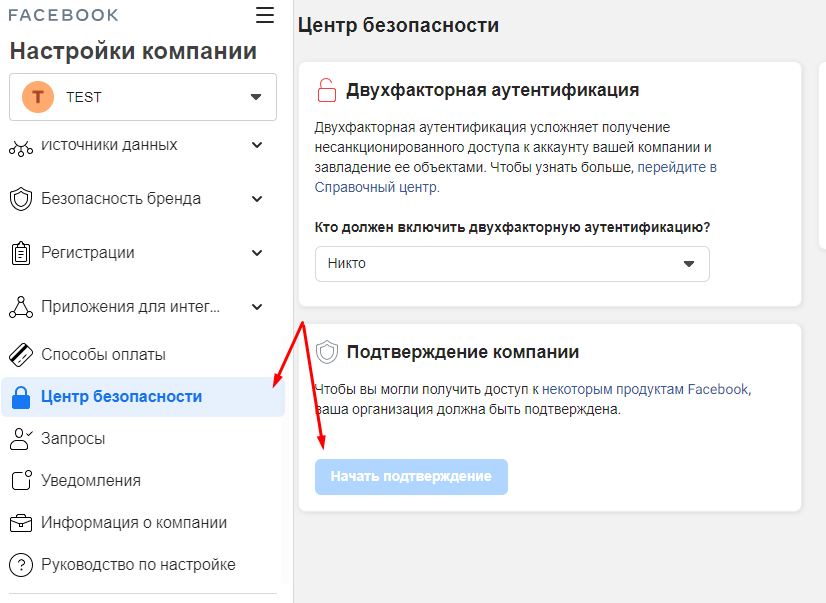The image size is (826, 603).
Task: Expand the Приложения для интег... chevron
Action: [257, 307]
